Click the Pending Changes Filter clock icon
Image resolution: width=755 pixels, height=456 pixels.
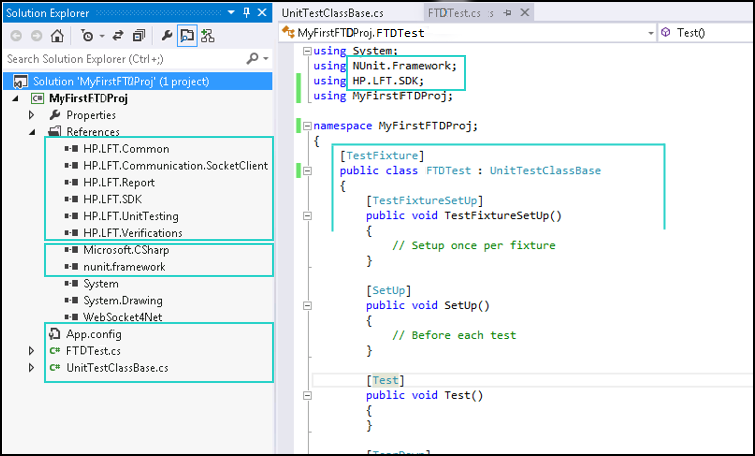pyautogui.click(x=87, y=36)
